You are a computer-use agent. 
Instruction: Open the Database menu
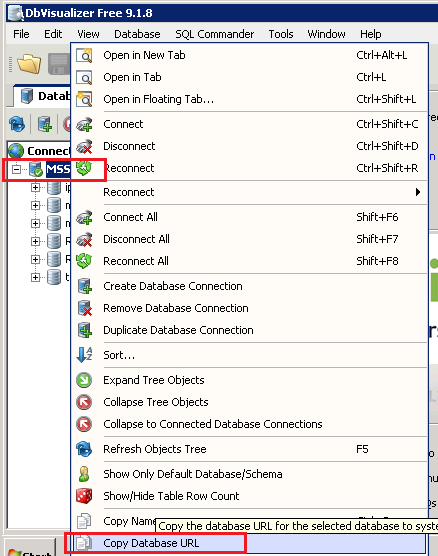[137, 34]
